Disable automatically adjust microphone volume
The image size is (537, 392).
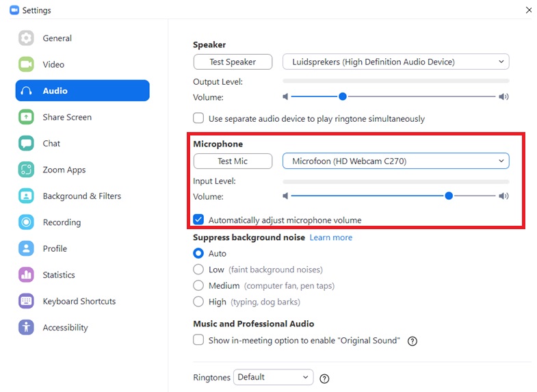(x=198, y=220)
